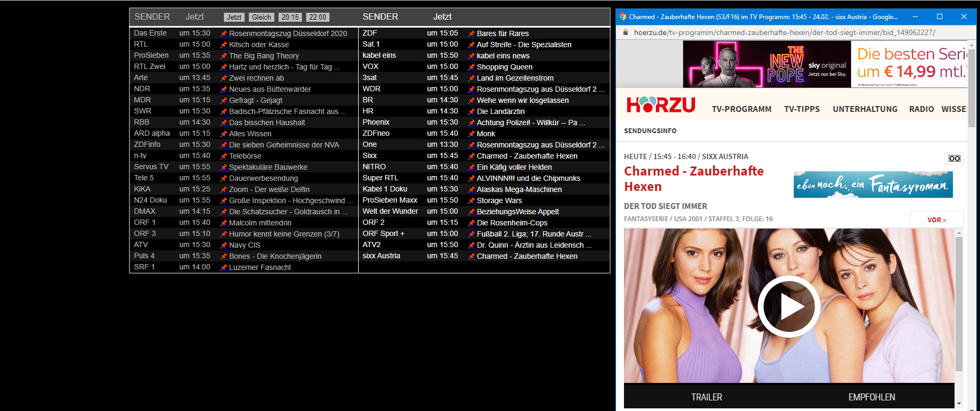This screenshot has height=411, width=980.
Task: Click pin icon beside Navy CIS
Action: point(224,245)
